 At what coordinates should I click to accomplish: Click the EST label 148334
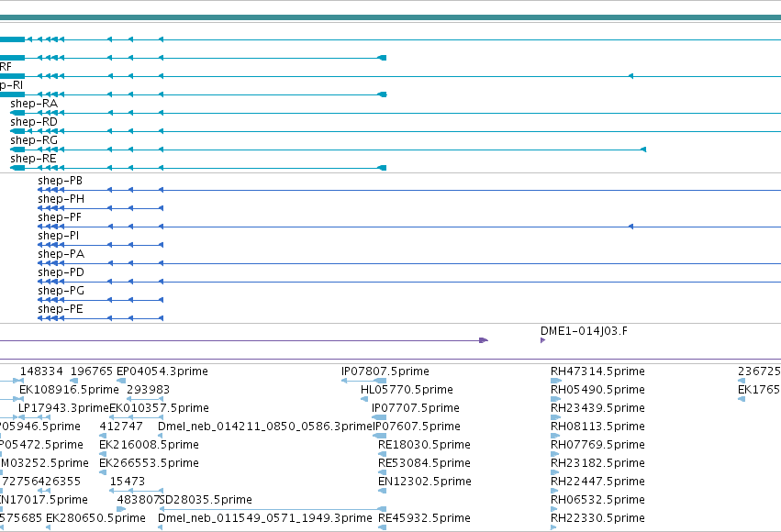click(x=41, y=371)
